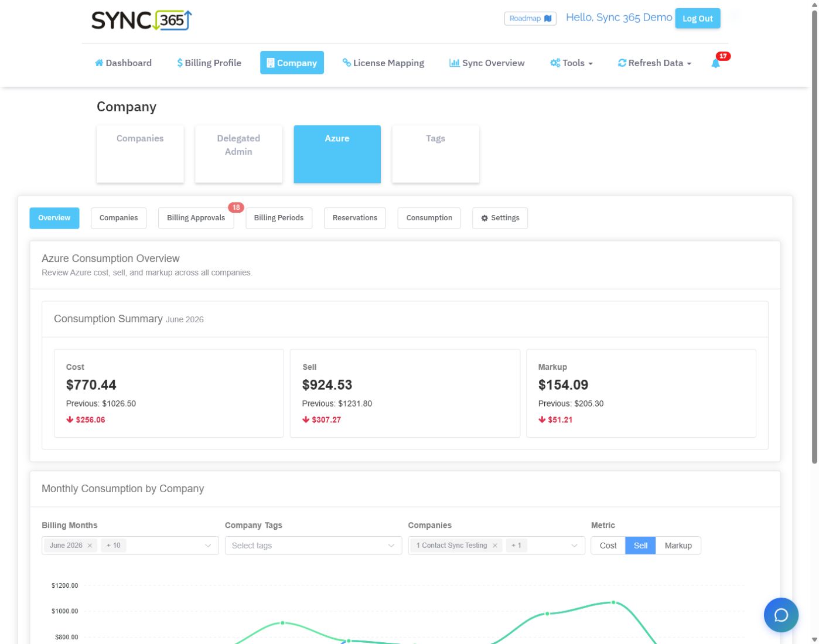Click the 17 notification count badge

[723, 56]
